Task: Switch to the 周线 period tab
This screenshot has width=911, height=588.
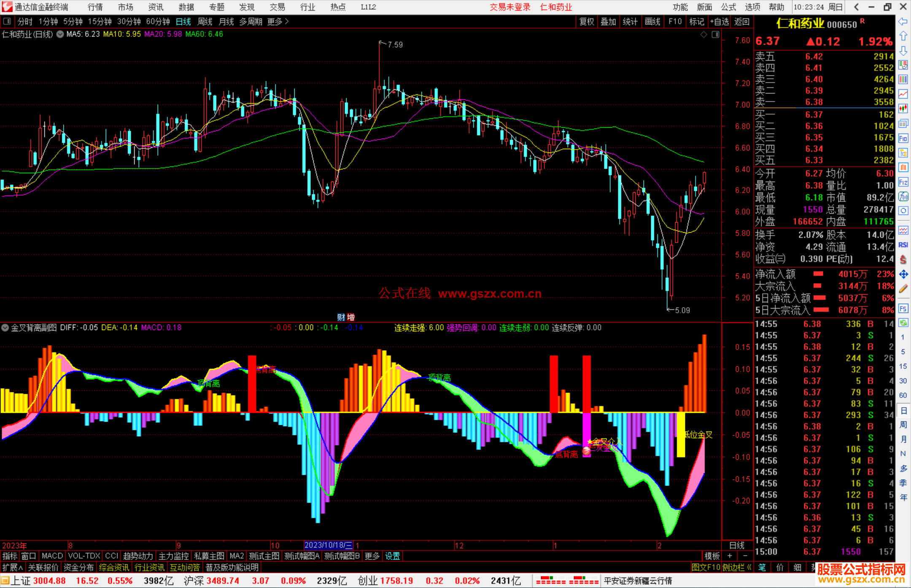Action: coord(205,21)
